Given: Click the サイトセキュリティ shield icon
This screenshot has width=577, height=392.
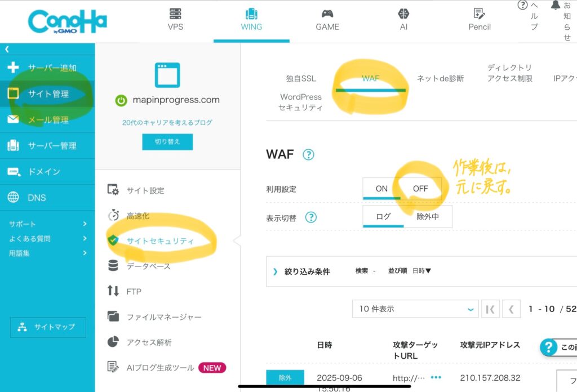Looking at the screenshot, I should 113,240.
